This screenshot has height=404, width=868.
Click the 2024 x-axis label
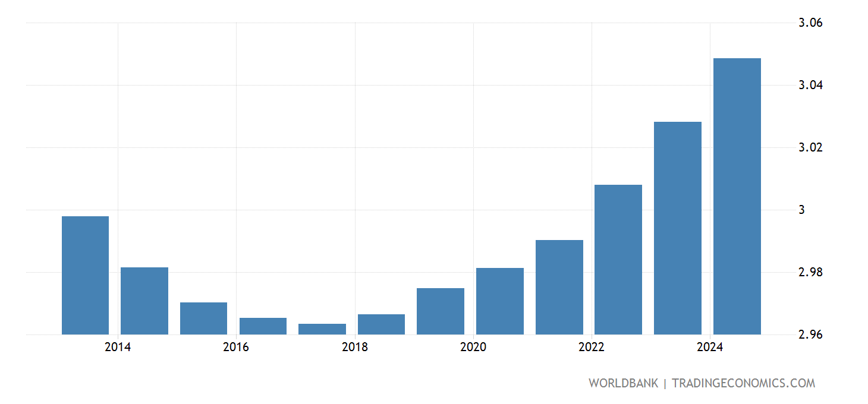point(710,348)
